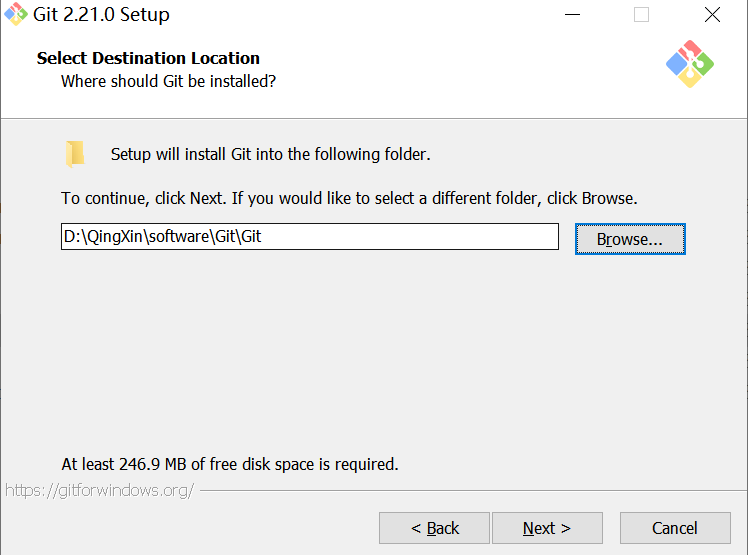Click the greyed-out maximize button
Viewport: 748px width, 555px height.
point(642,15)
